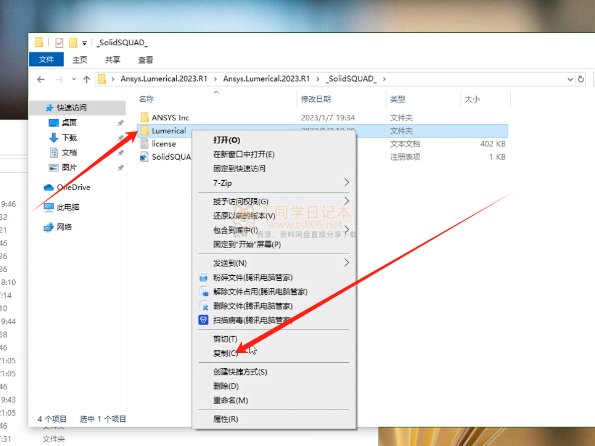Choose 删除文件(腾讯电脑管家) menu item
Screen dimensions: 595x446
tap(274, 306)
